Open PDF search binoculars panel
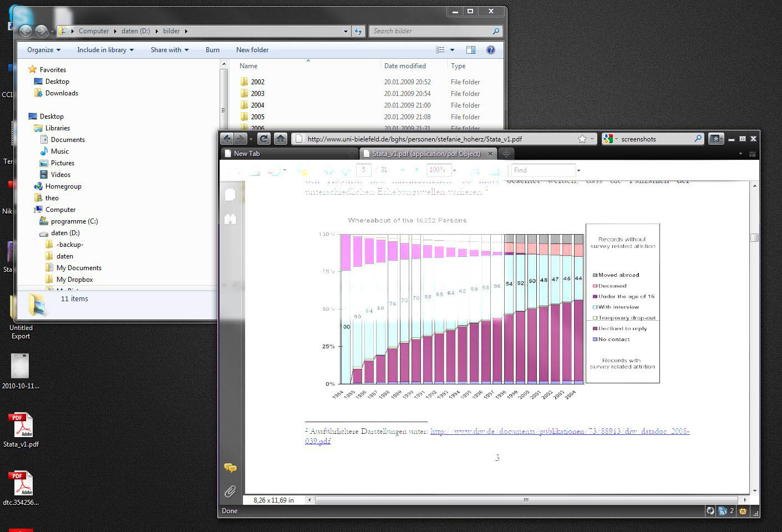 pyautogui.click(x=230, y=220)
